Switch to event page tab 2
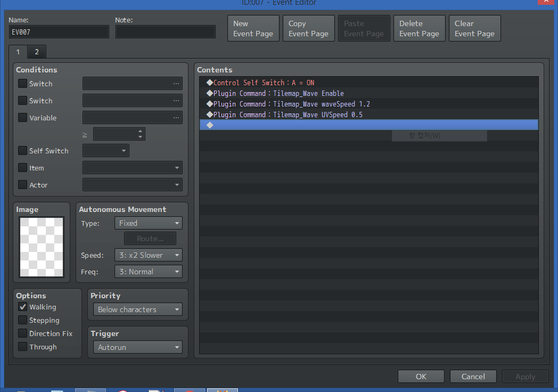Viewport: 558px width, 392px height. click(37, 52)
